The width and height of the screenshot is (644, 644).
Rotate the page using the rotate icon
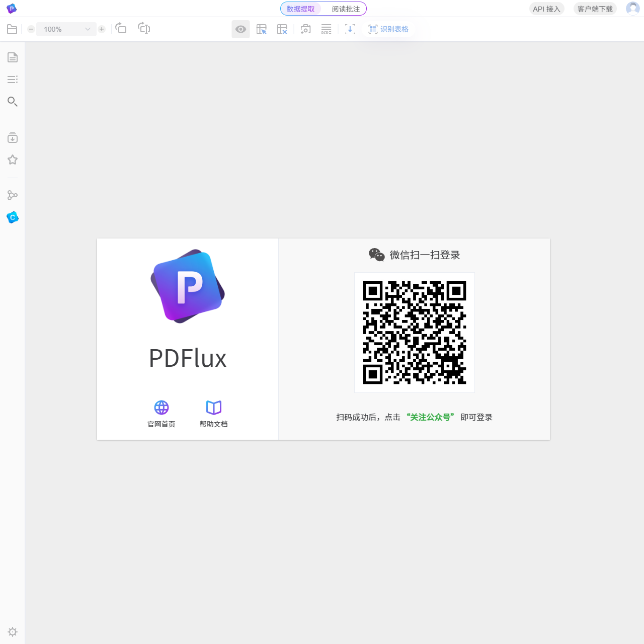pos(121,29)
